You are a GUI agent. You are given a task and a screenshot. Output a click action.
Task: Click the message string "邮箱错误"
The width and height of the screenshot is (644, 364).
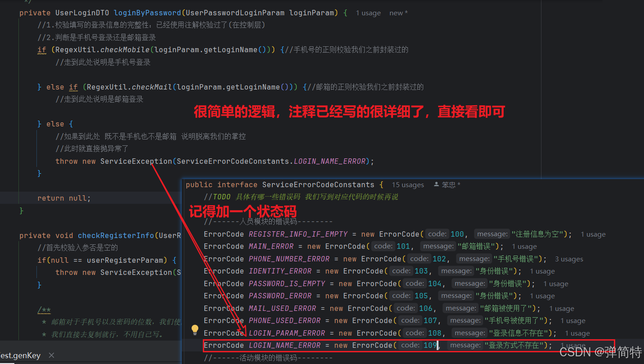click(477, 246)
